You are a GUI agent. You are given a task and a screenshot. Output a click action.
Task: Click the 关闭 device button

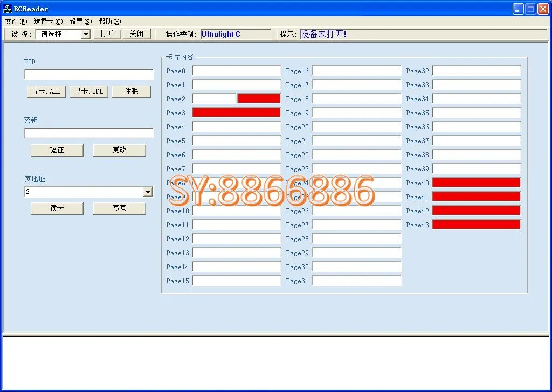(x=136, y=34)
